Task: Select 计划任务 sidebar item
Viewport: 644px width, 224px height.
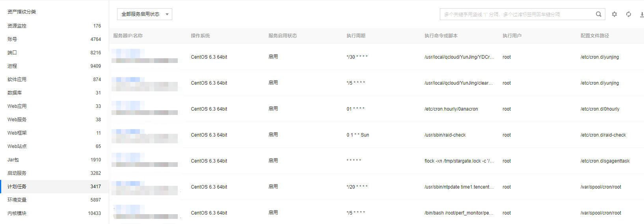Action: click(x=17, y=187)
